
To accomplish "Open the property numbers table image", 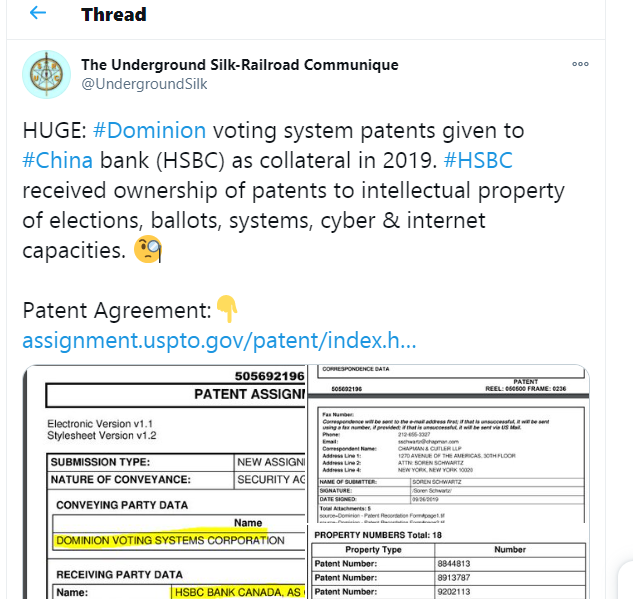I will tap(448, 562).
